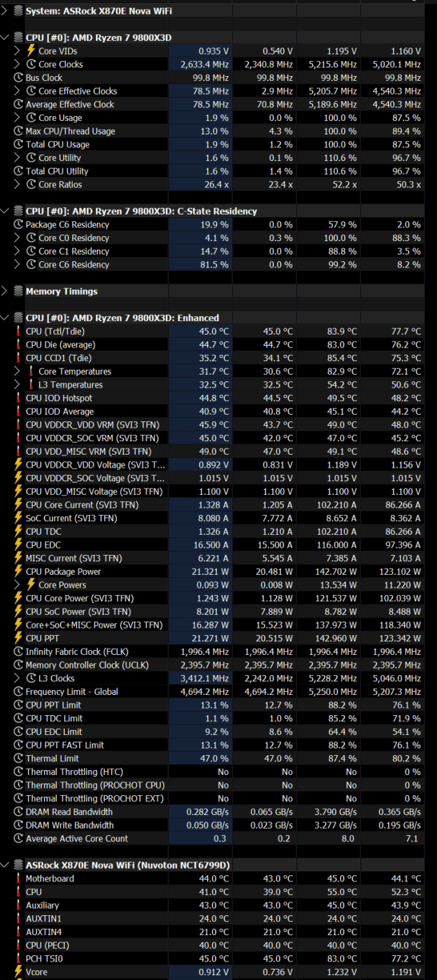Expand the Core Utility row
The image size is (437, 980).
(18, 158)
